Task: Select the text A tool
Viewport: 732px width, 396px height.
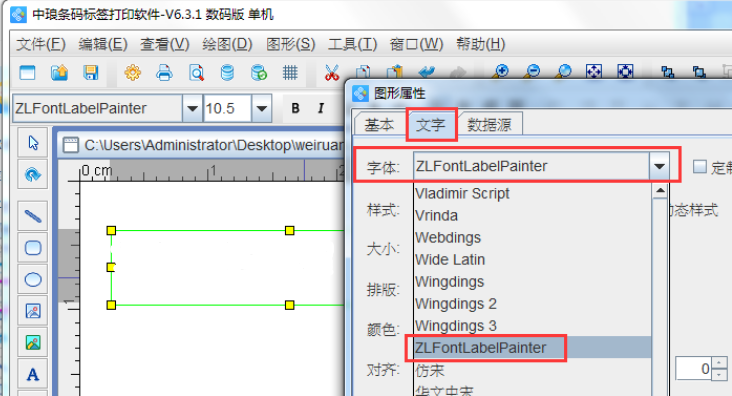Action: [x=33, y=375]
